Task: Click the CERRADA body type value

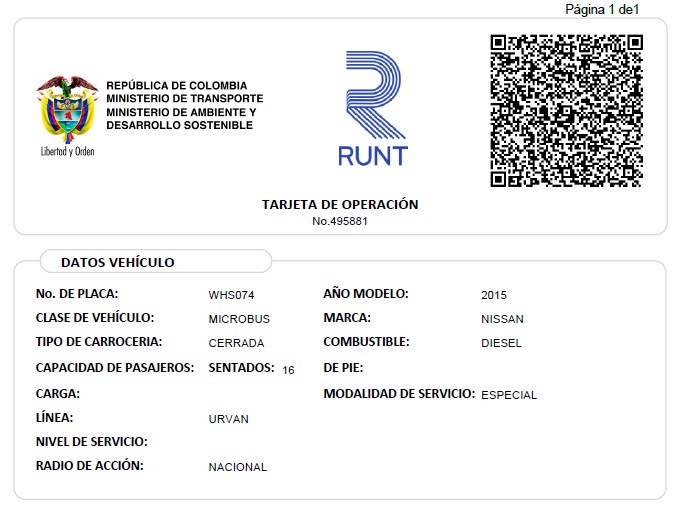Action: pyautogui.click(x=236, y=343)
